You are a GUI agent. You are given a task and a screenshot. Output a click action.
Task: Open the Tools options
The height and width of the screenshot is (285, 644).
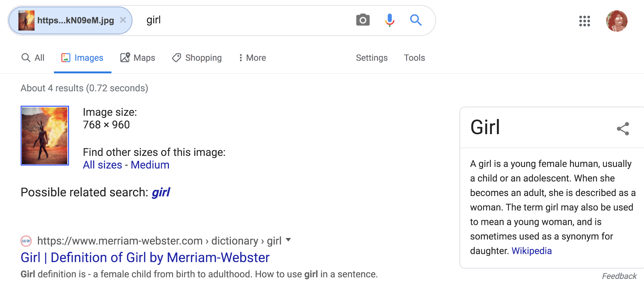click(x=414, y=58)
